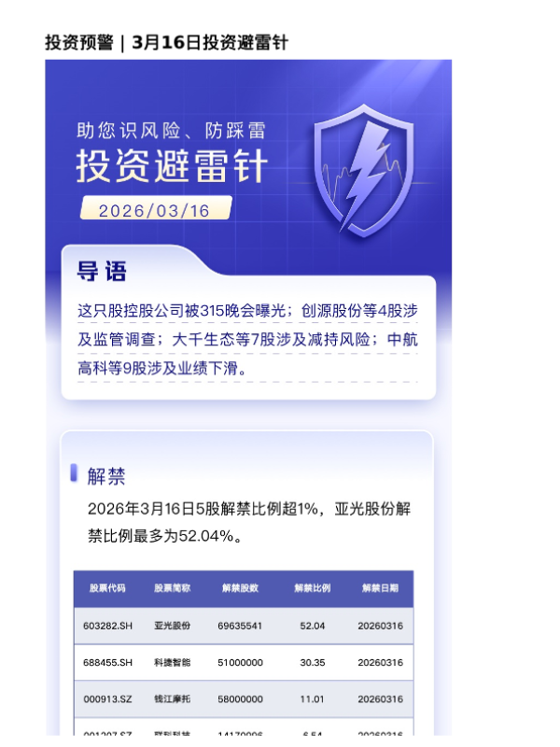This screenshot has height=747, width=560.
Task: Click stock name 钱江摩托 in table
Action: point(173,698)
